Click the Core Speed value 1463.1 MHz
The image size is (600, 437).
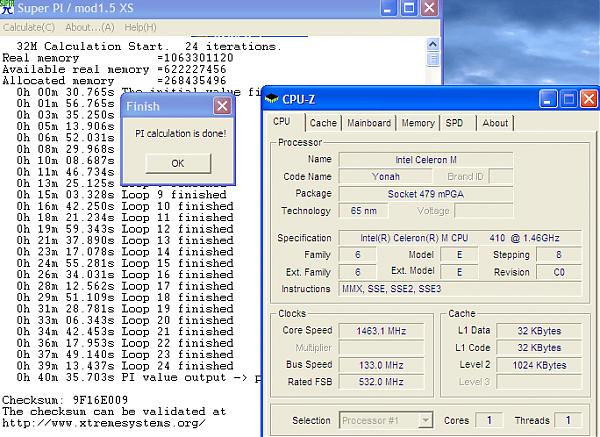(382, 331)
